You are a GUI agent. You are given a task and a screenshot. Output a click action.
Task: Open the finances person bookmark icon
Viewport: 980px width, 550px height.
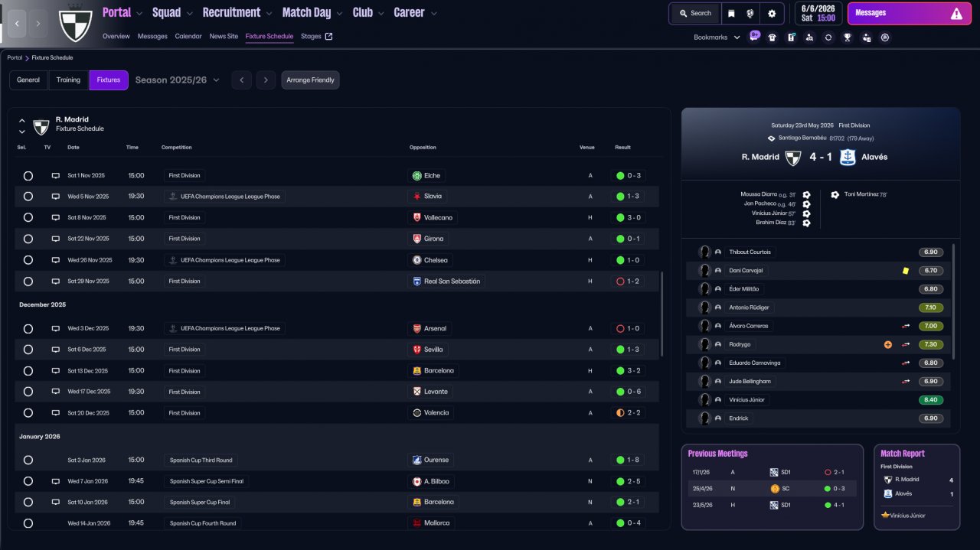866,37
